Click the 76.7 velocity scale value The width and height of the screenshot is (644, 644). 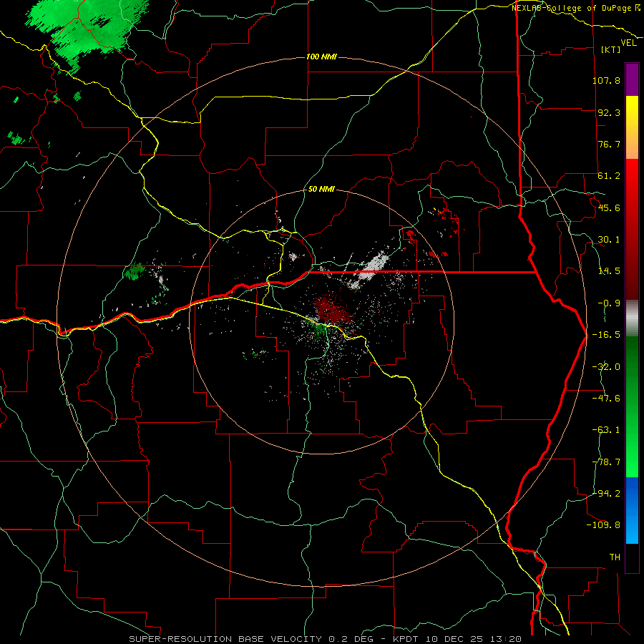pos(609,144)
